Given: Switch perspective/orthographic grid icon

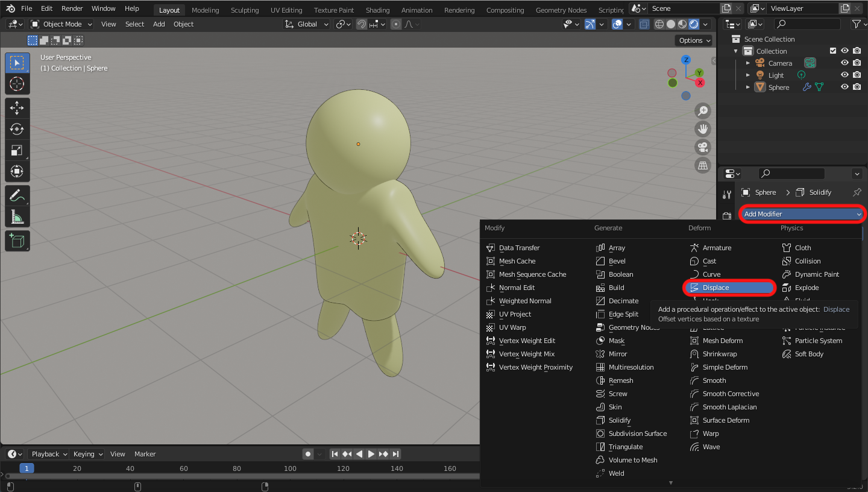Looking at the screenshot, I should point(703,165).
